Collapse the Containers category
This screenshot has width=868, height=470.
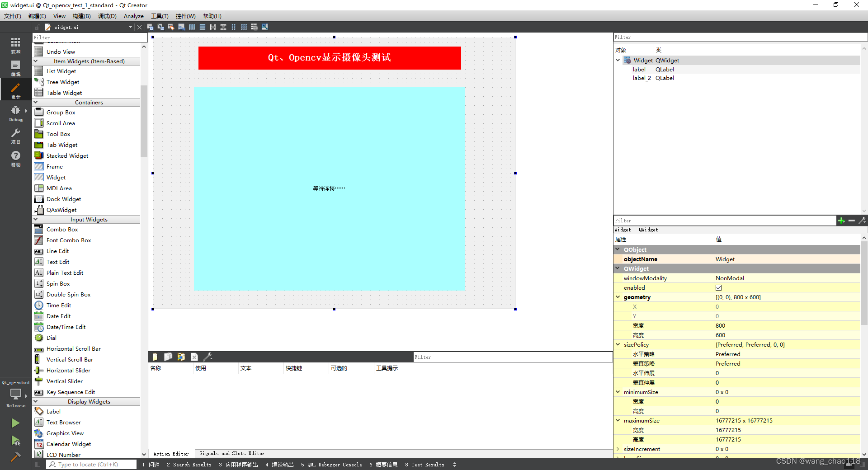pyautogui.click(x=36, y=102)
